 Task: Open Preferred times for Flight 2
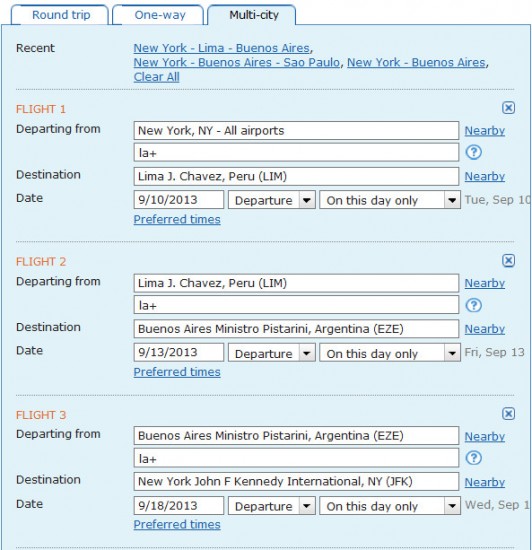pyautogui.click(x=177, y=372)
